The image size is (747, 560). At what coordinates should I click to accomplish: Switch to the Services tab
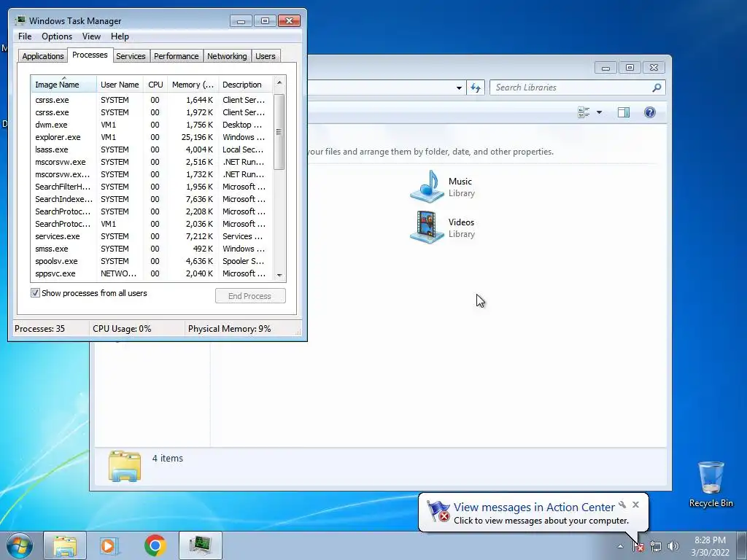tap(131, 56)
